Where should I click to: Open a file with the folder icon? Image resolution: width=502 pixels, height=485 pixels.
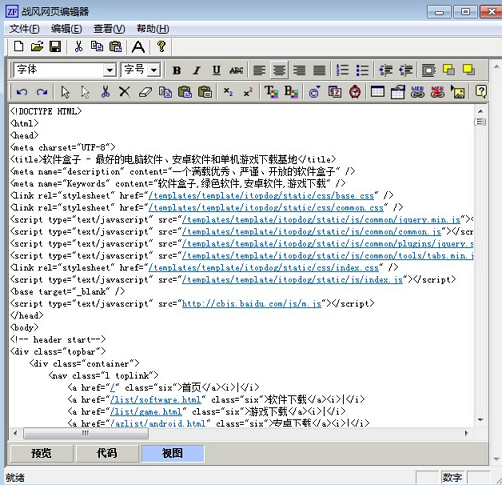(x=37, y=46)
